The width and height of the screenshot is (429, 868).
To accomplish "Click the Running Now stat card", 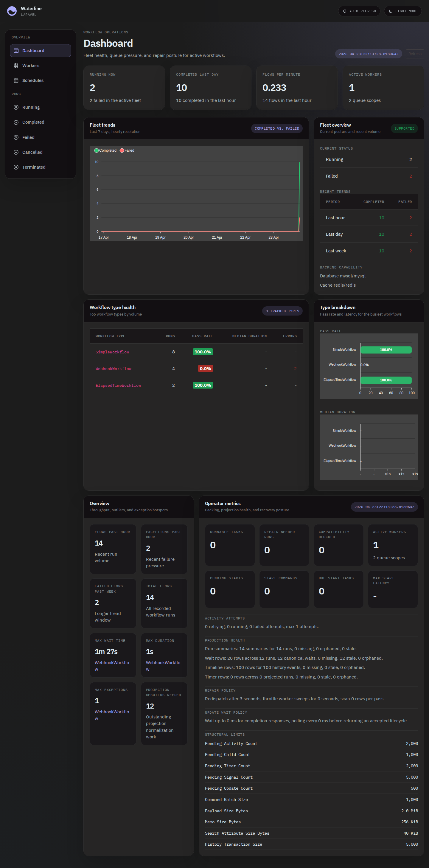I will [124, 88].
